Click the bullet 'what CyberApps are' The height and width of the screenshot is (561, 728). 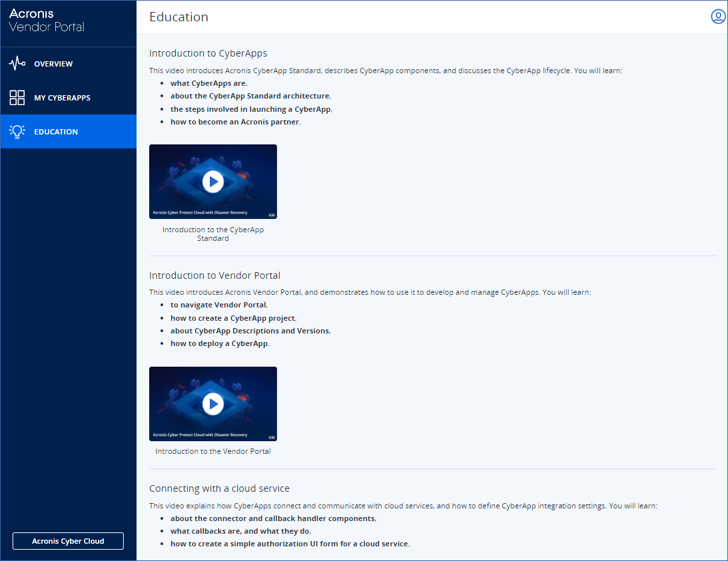click(208, 84)
